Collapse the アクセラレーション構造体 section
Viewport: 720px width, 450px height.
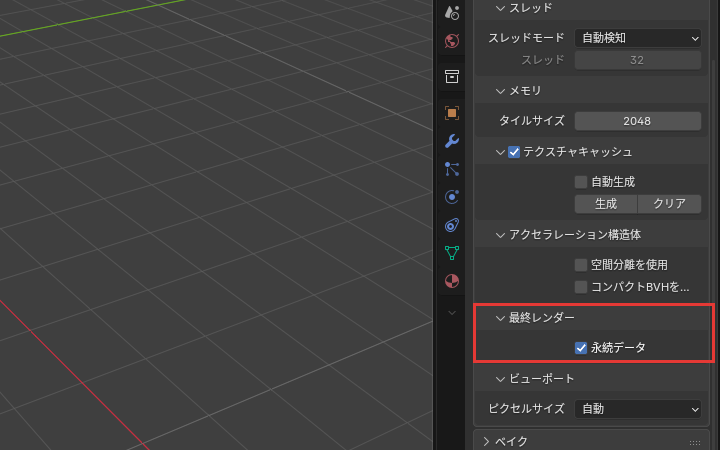point(500,235)
